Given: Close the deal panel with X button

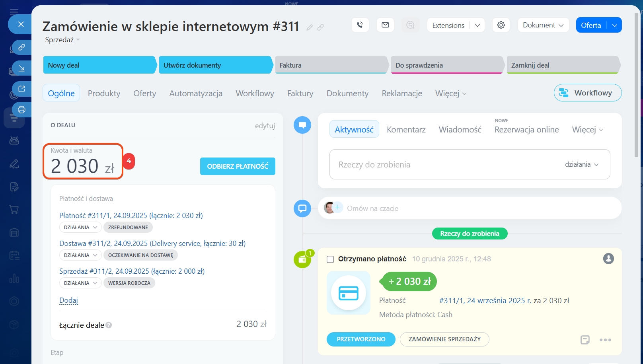Looking at the screenshot, I should point(21,24).
